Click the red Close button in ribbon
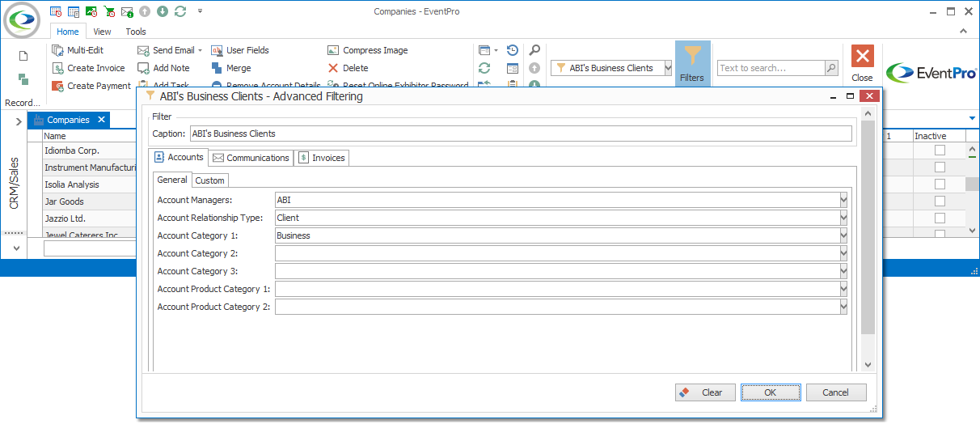Image resolution: width=980 pixels, height=424 pixels. click(862, 62)
